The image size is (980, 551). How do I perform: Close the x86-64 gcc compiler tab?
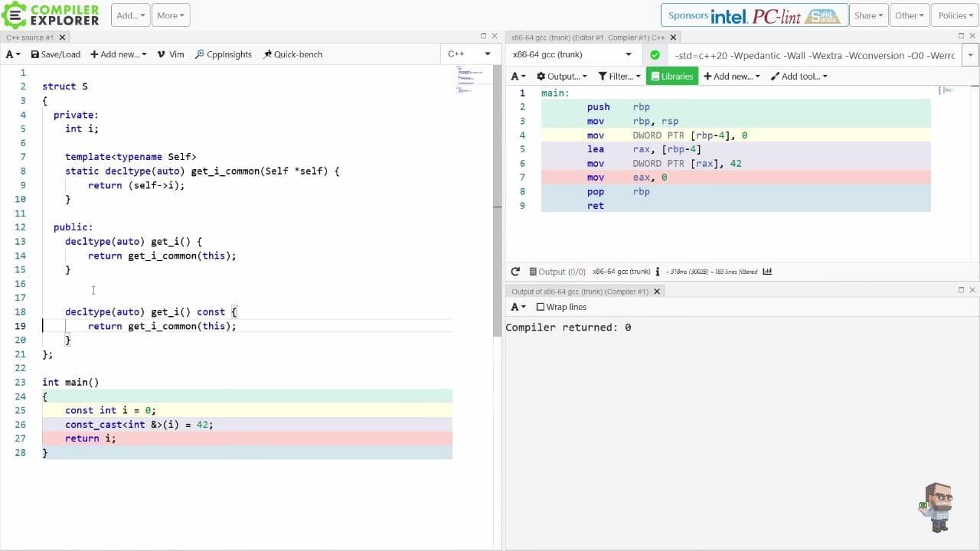674,37
